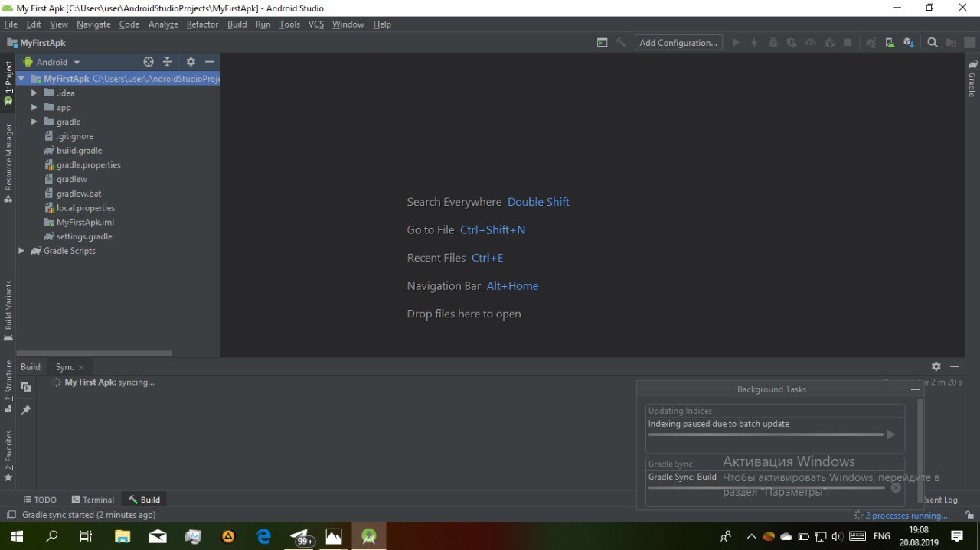Screen dimensions: 980x550
Task: Click the MyFirstApk breadcrumb in navigation bar
Action: click(37, 43)
